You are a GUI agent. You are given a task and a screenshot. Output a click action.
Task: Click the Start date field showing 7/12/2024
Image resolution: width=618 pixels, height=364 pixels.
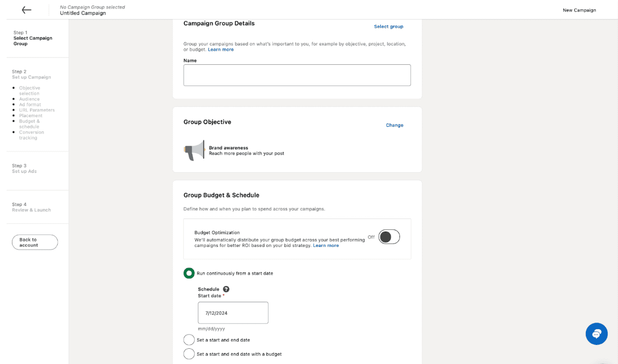coord(233,313)
